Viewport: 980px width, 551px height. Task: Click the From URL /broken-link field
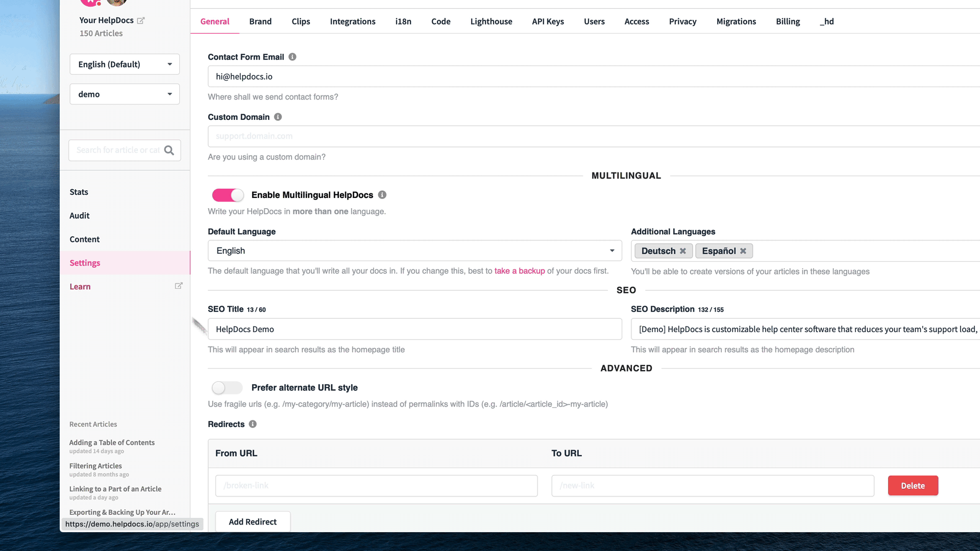click(x=377, y=486)
